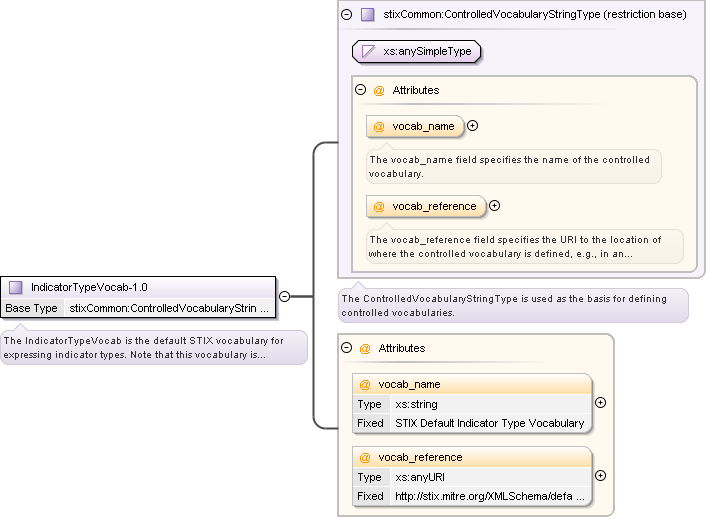Click the ControlledVocabularyStringType purple square icon
The image size is (707, 518).
pyautogui.click(x=368, y=15)
